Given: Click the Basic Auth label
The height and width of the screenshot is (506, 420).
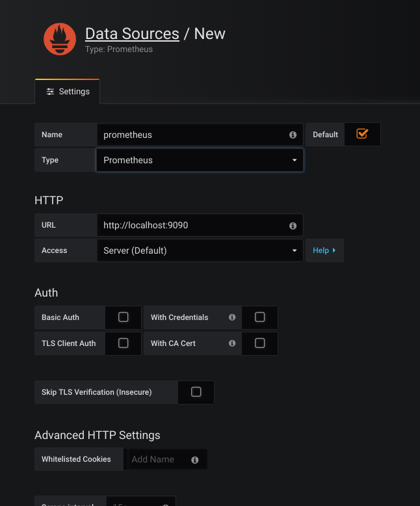Looking at the screenshot, I should coord(60,317).
